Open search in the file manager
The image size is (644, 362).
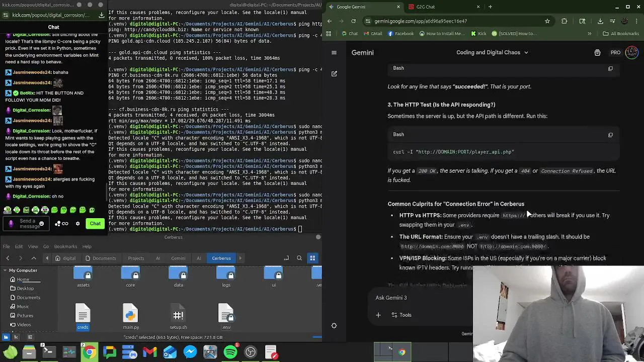(x=299, y=258)
